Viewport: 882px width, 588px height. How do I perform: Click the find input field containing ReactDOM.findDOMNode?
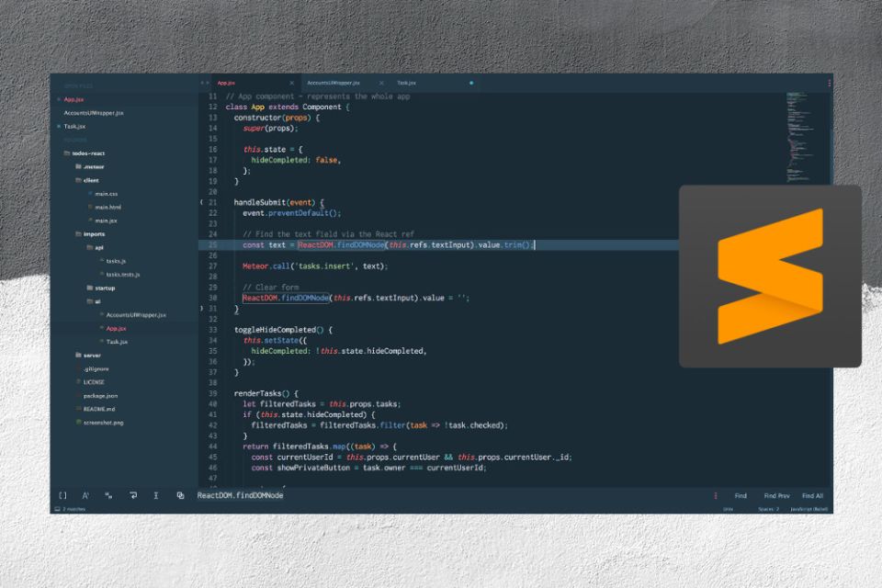pyautogui.click(x=450, y=496)
